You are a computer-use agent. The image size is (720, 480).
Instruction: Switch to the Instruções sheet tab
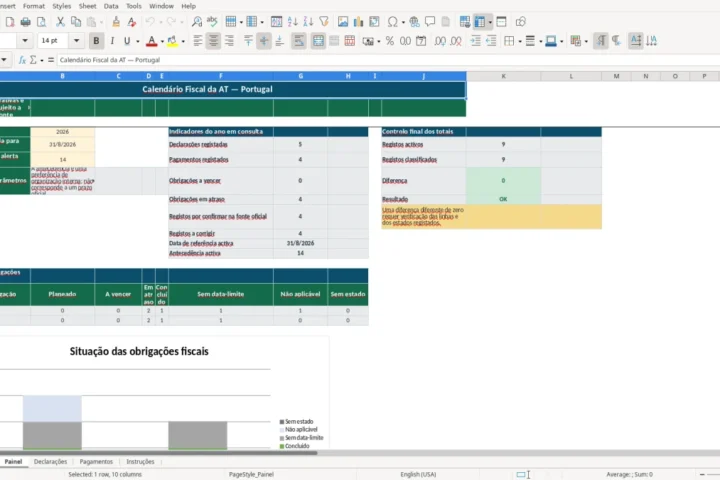140,462
